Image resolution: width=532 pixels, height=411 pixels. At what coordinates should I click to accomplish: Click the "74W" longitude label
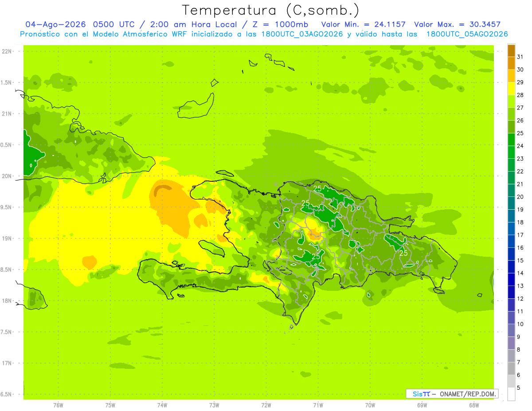(162, 405)
